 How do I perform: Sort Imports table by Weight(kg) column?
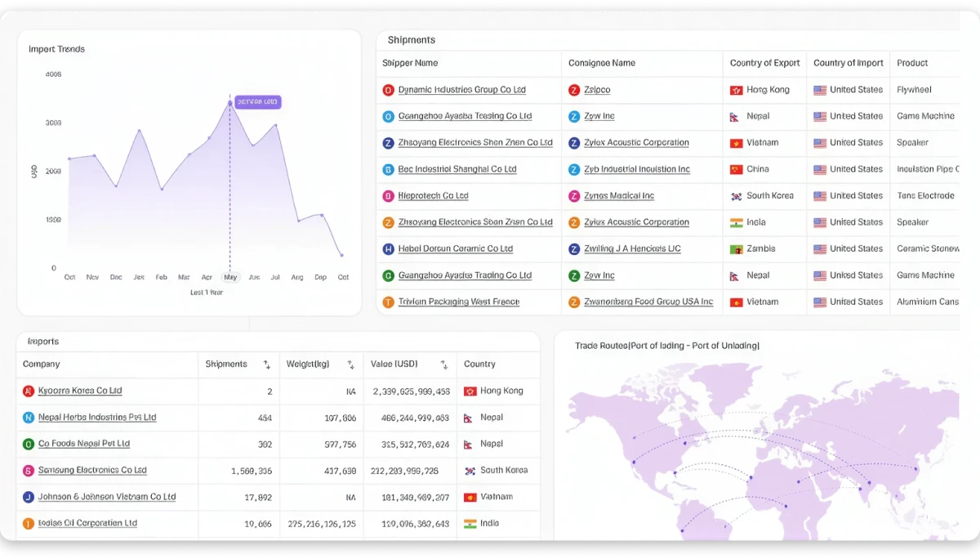click(350, 364)
